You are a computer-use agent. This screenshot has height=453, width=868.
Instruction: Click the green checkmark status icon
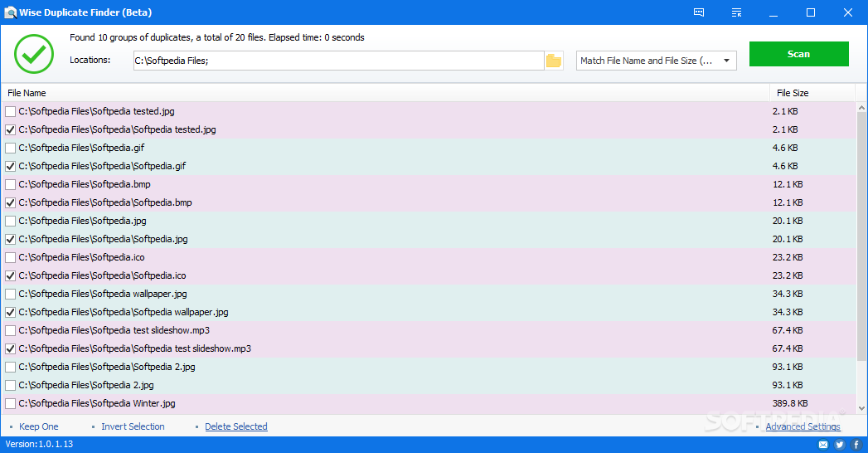(x=34, y=54)
